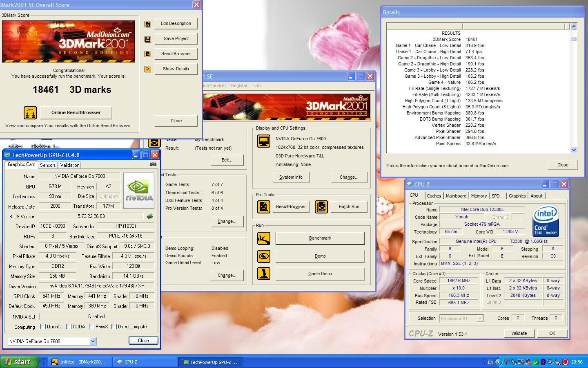Screen dimensions: 588x368
Task: Enable the CUDA checkbox
Action: (x=69, y=327)
